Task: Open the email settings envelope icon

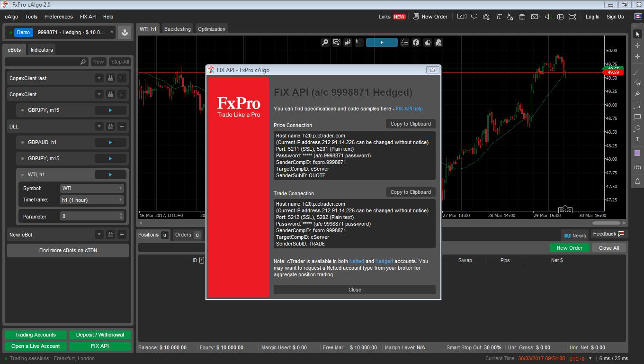Action: tap(535, 17)
